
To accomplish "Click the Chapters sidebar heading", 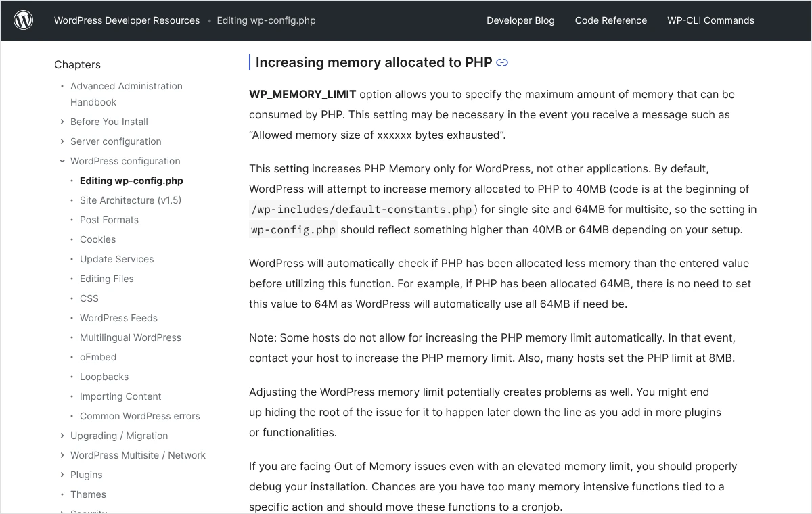I will click(77, 65).
